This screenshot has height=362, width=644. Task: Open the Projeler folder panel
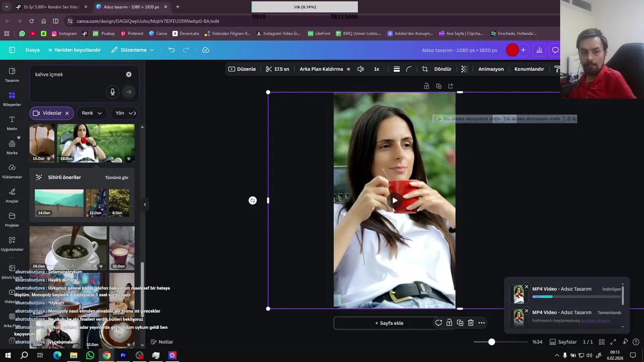click(x=12, y=219)
